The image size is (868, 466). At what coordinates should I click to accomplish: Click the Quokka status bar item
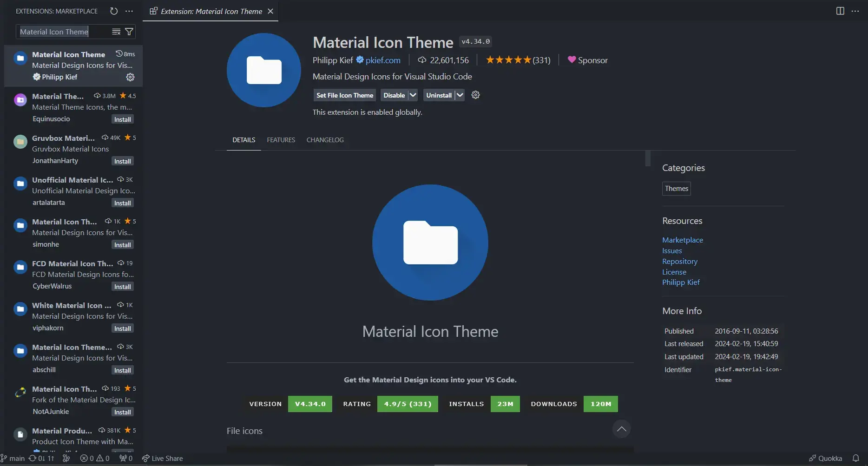pos(825,458)
